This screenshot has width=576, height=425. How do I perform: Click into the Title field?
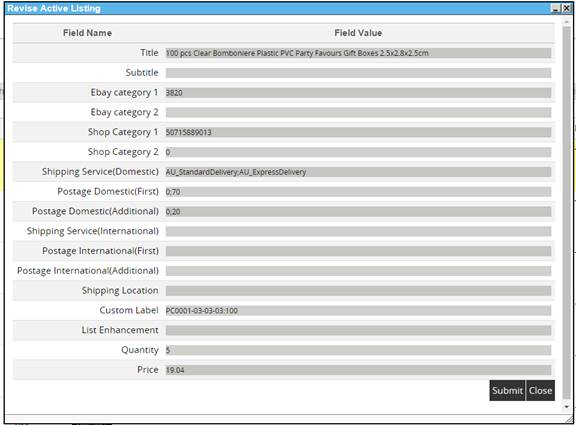358,53
